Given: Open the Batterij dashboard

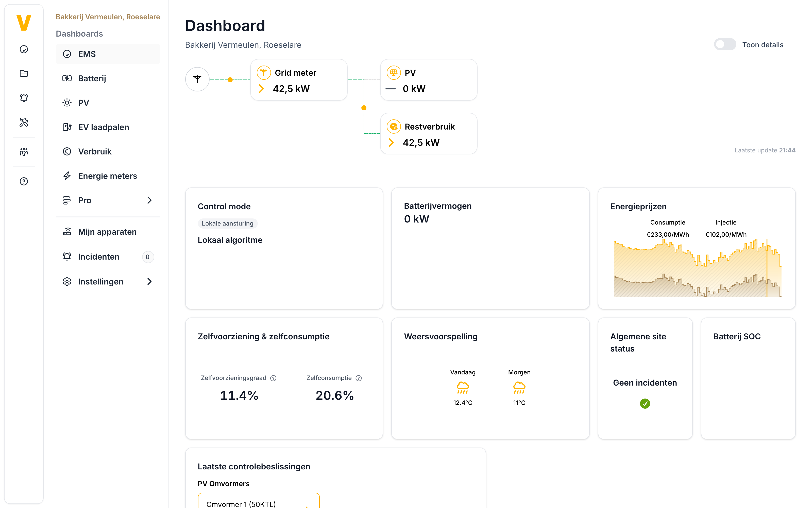Looking at the screenshot, I should [108, 78].
